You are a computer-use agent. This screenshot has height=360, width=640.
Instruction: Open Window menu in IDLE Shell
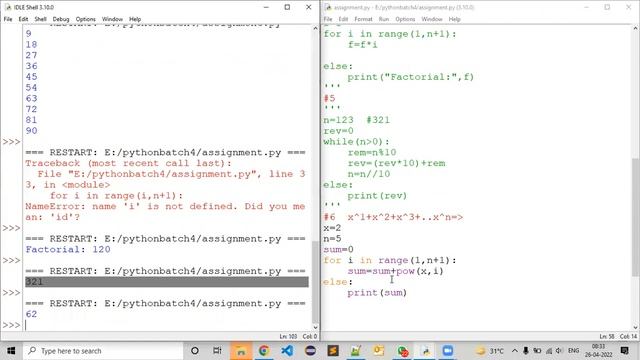[x=112, y=19]
